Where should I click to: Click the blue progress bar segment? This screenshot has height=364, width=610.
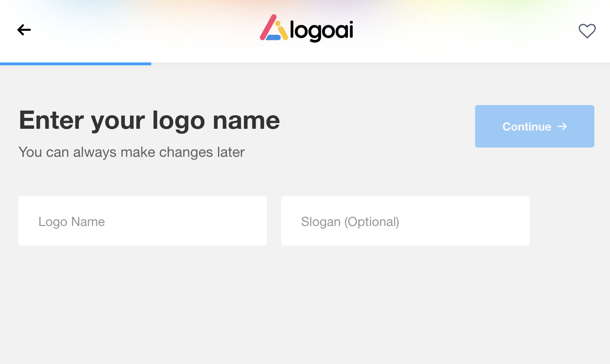click(x=75, y=64)
